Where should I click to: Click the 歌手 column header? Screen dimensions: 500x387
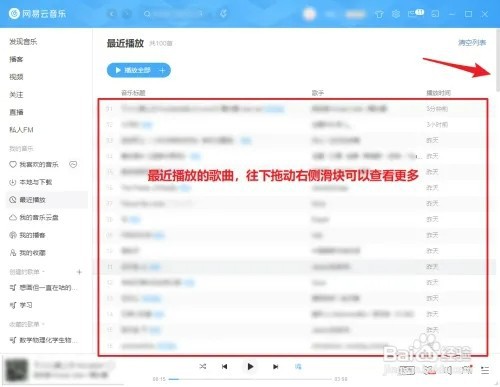(318, 93)
